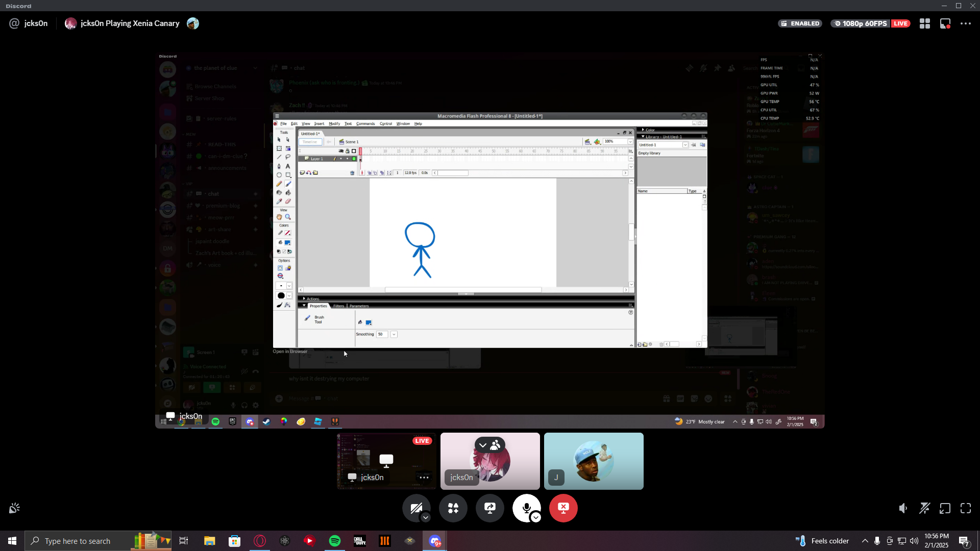Pop out the stream window
This screenshot has height=551, width=980.
point(945,508)
